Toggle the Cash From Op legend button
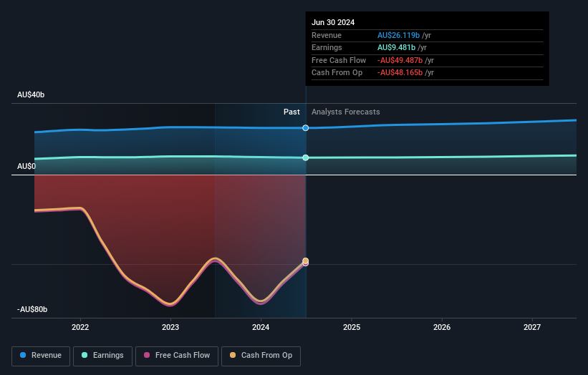Viewport: 588px width, 375px height. (x=261, y=356)
